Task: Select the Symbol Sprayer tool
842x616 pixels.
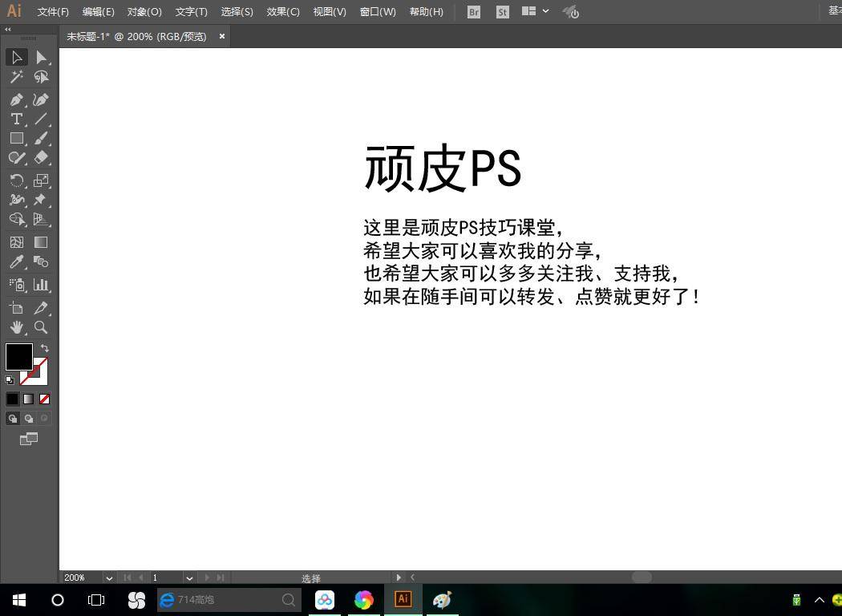Action: pos(17,285)
